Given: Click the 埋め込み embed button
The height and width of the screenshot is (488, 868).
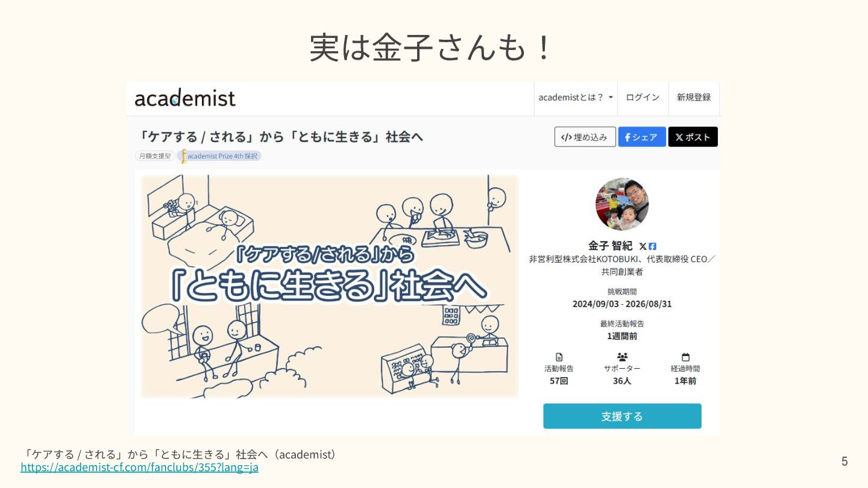Looking at the screenshot, I should (585, 137).
